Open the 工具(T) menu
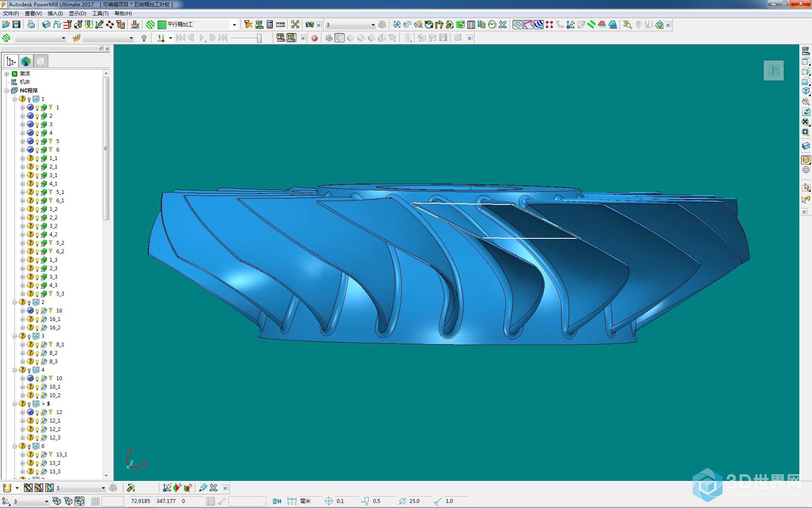The width and height of the screenshot is (812, 508). tap(100, 13)
